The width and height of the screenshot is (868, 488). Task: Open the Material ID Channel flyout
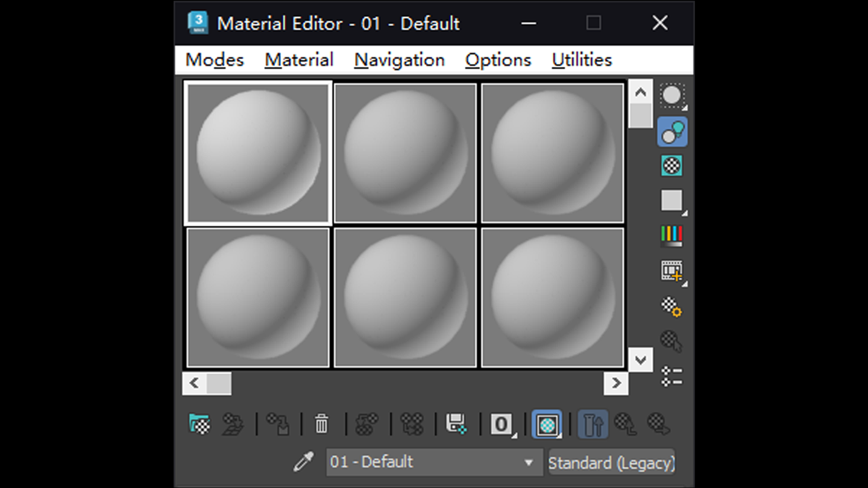tap(502, 424)
